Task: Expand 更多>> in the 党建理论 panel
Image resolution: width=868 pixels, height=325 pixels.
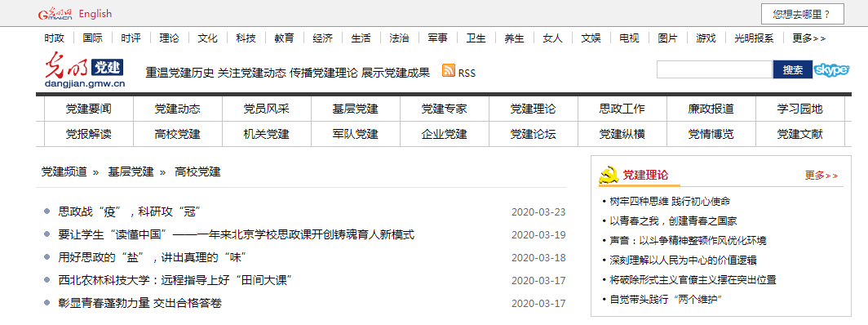Action: click(821, 176)
